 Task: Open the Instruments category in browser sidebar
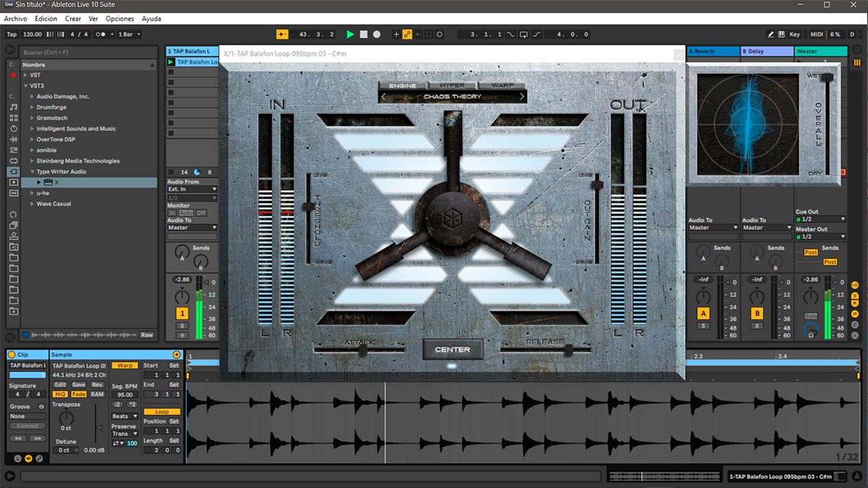[x=13, y=128]
